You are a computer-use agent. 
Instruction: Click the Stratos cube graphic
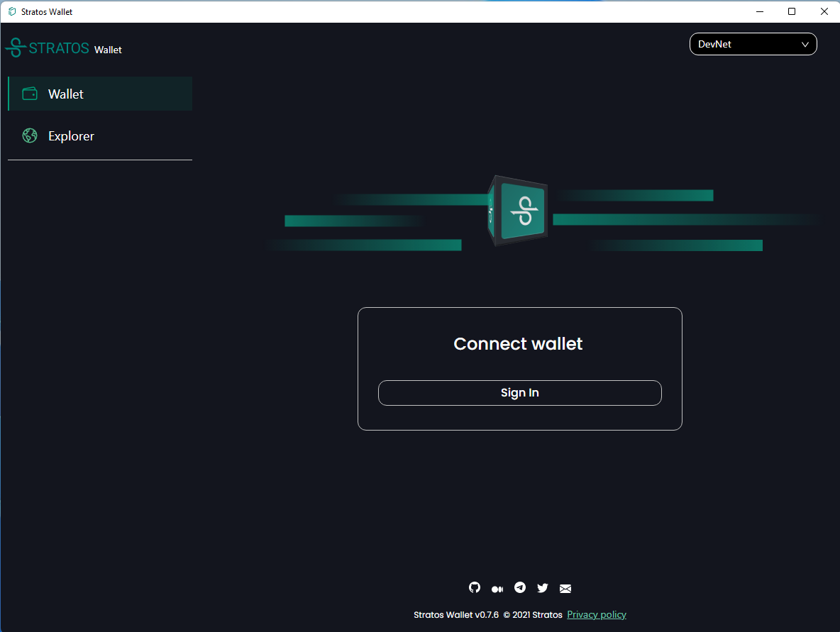pyautogui.click(x=519, y=211)
